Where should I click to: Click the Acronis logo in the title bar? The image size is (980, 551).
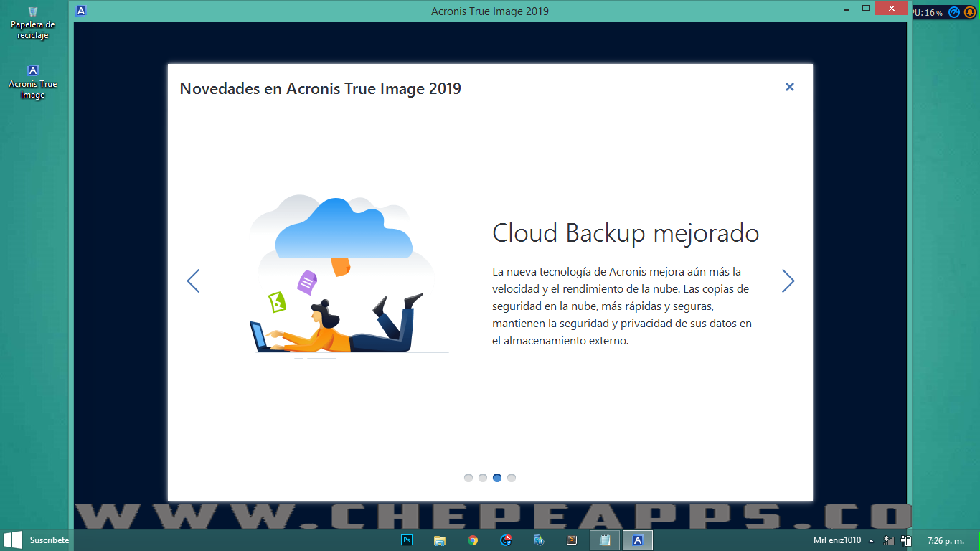click(x=81, y=11)
